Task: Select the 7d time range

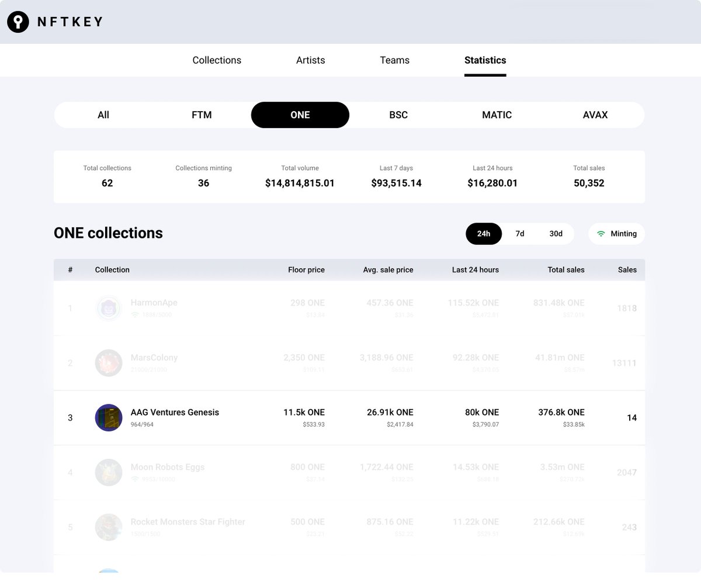Action: [x=520, y=233]
